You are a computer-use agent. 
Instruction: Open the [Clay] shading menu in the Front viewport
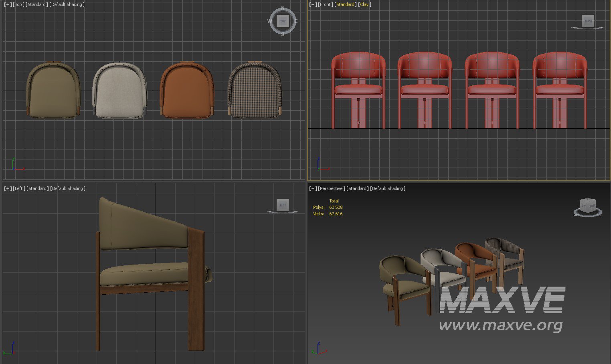[x=364, y=4]
